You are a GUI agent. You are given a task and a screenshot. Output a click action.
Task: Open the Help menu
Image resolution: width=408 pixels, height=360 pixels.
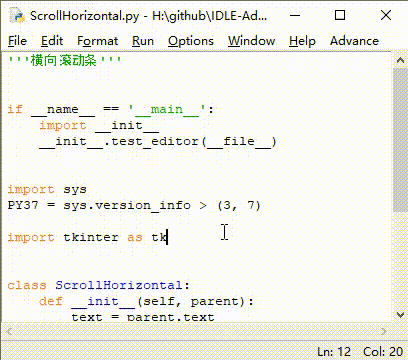pyautogui.click(x=302, y=41)
